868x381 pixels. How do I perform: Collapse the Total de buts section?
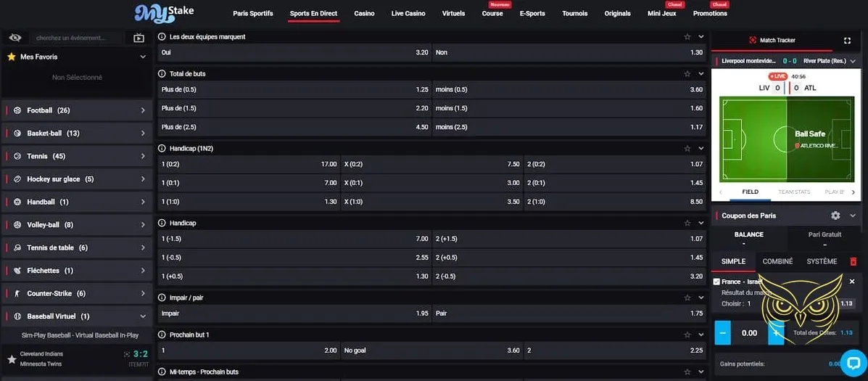click(700, 73)
